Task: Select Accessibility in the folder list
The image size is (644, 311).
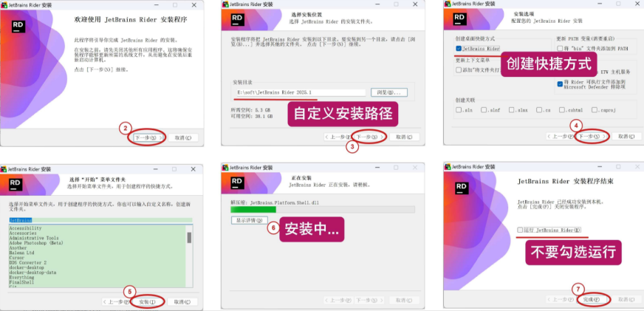Action: point(25,228)
